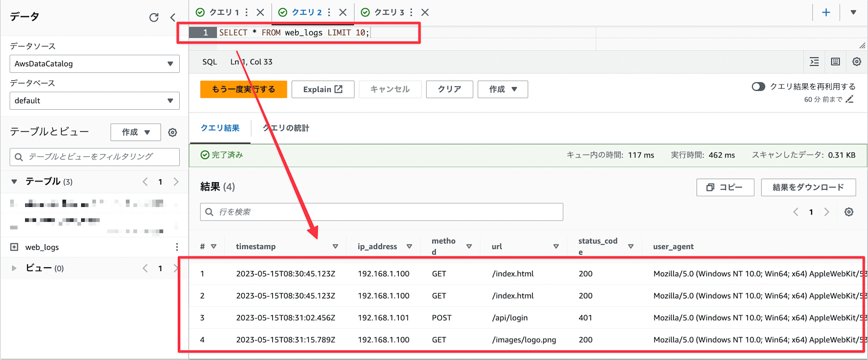Image resolution: width=868 pixels, height=360 pixels.
Task: Format the SQL query with indent icon
Action: pyautogui.click(x=814, y=62)
